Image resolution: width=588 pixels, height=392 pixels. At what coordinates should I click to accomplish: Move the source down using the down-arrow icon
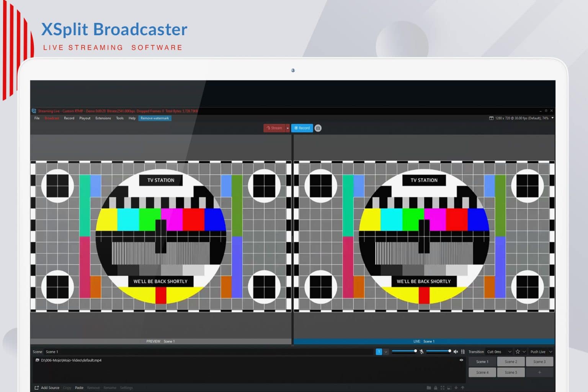pos(456,388)
